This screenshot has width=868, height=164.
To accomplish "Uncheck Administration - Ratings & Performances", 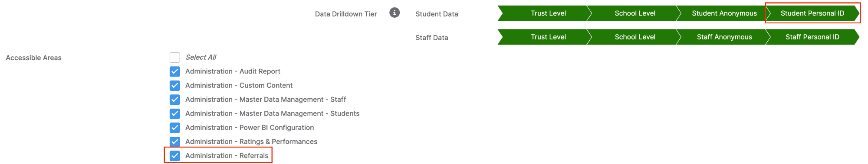I will tap(175, 142).
